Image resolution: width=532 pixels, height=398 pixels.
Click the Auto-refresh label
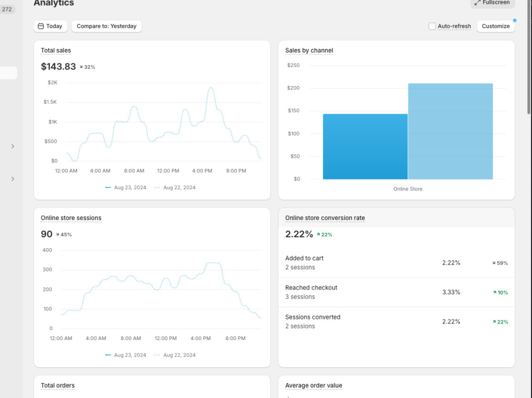tap(454, 26)
